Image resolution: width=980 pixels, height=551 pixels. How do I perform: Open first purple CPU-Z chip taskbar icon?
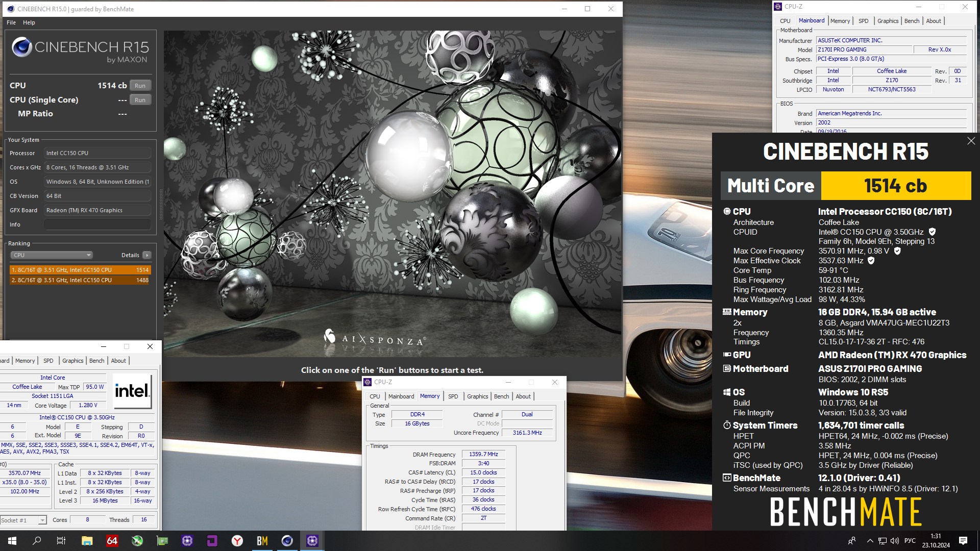(x=187, y=541)
